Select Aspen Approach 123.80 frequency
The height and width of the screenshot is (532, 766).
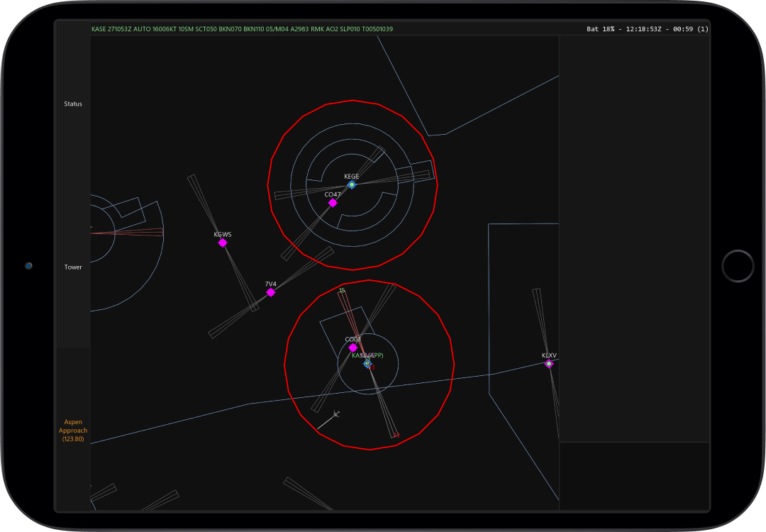click(x=73, y=431)
